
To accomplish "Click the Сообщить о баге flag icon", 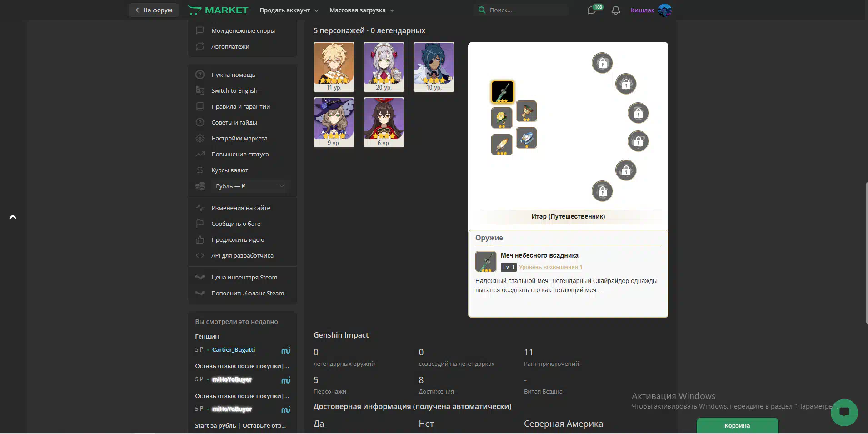I will tap(200, 224).
